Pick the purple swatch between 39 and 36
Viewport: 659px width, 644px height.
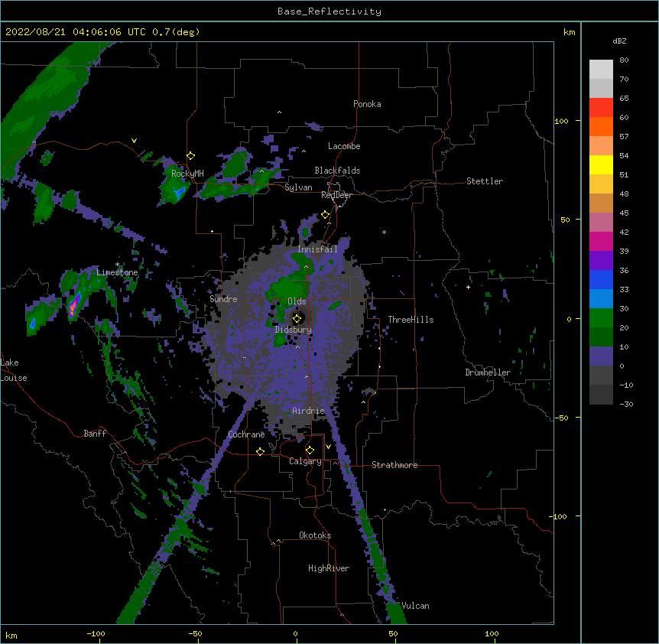(x=601, y=261)
